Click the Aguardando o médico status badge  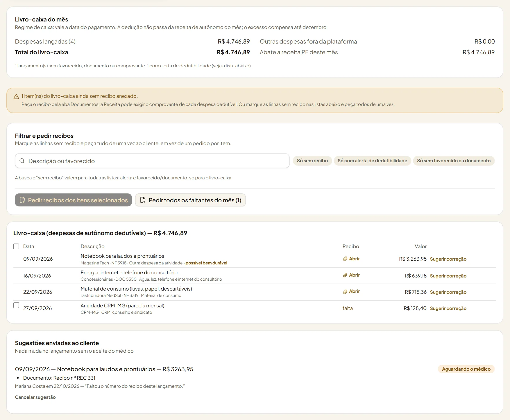466,369
